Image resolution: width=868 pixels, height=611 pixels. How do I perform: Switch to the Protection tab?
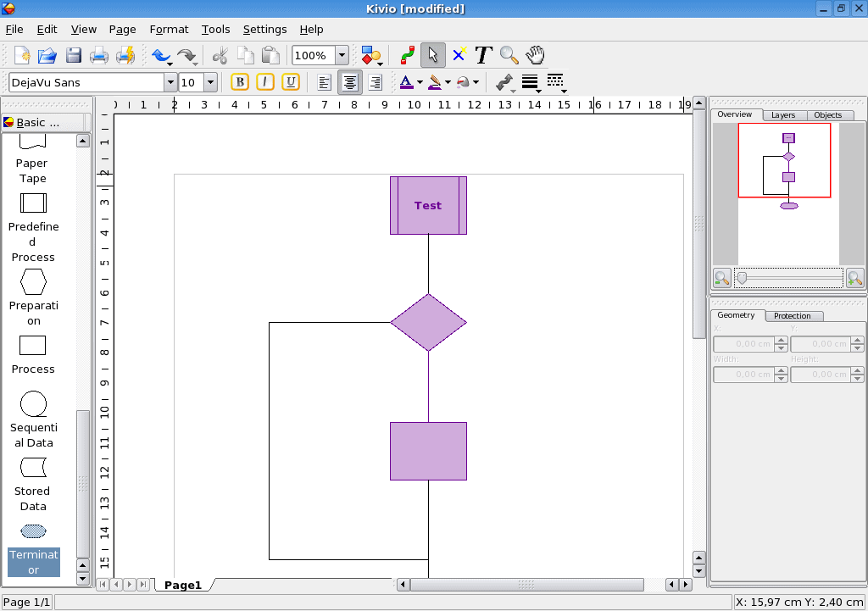[x=793, y=316]
